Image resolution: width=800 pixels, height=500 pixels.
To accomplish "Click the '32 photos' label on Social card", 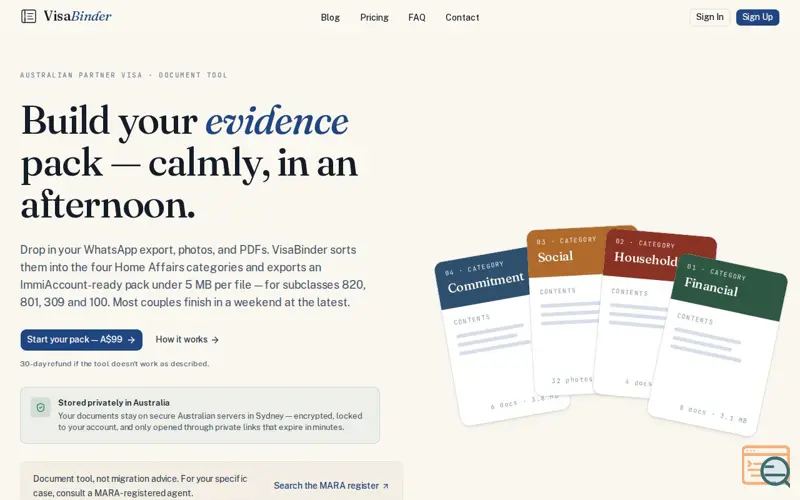I will [x=572, y=380].
